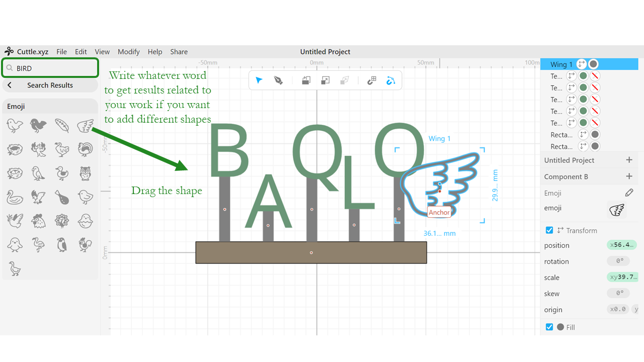644x362 pixels.
Task: Click the Component B section header
Action: [566, 176]
